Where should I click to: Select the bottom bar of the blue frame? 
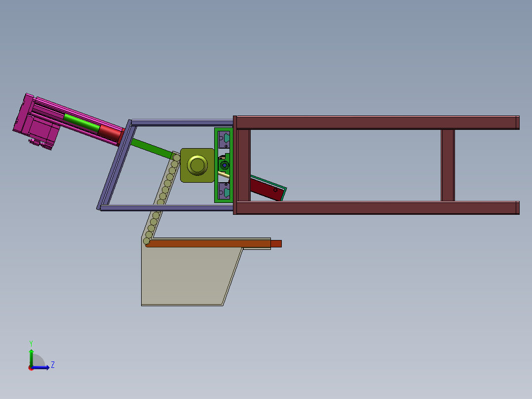click(167, 208)
